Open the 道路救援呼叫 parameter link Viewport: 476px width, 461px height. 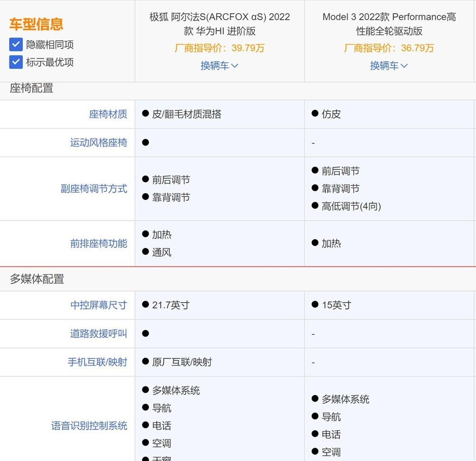(99, 333)
